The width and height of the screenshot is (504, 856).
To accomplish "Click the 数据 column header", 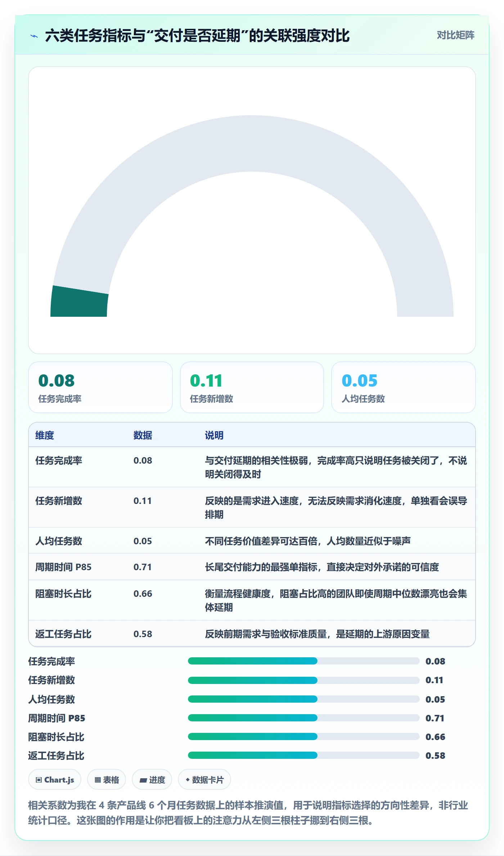I will point(143,435).
